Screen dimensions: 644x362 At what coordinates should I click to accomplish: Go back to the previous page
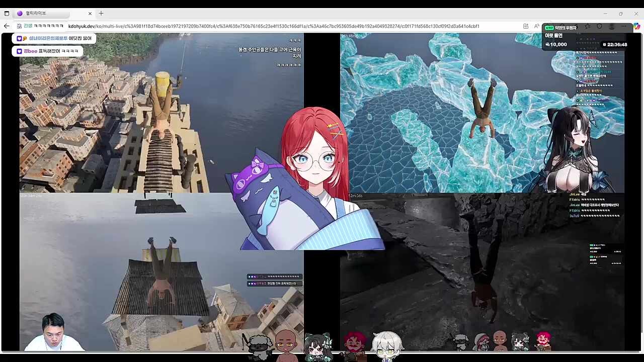tap(7, 26)
